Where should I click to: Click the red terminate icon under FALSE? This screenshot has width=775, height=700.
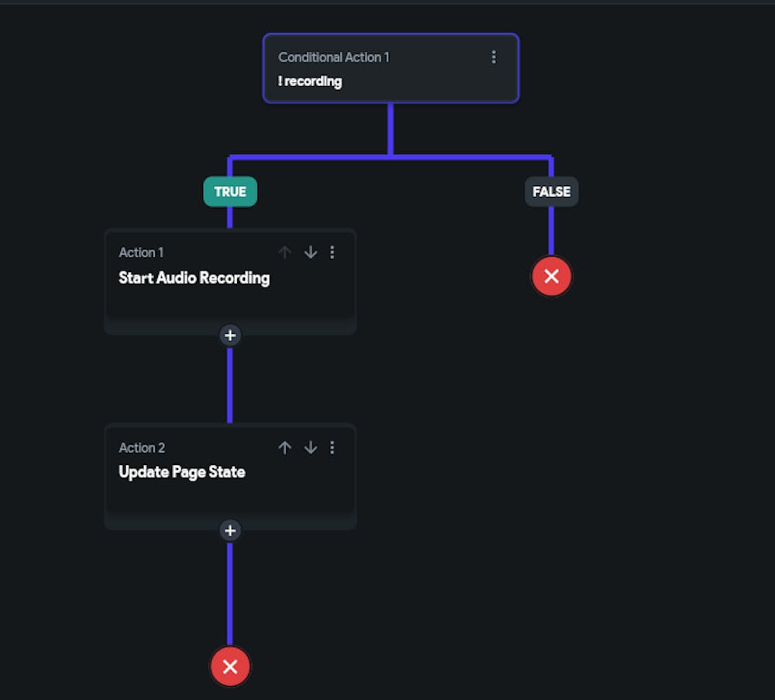(552, 276)
